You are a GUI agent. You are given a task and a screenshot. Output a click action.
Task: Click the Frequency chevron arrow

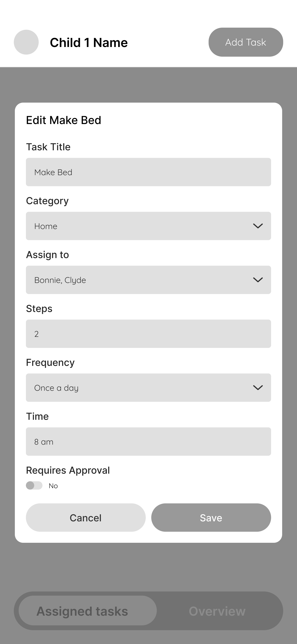click(x=258, y=387)
